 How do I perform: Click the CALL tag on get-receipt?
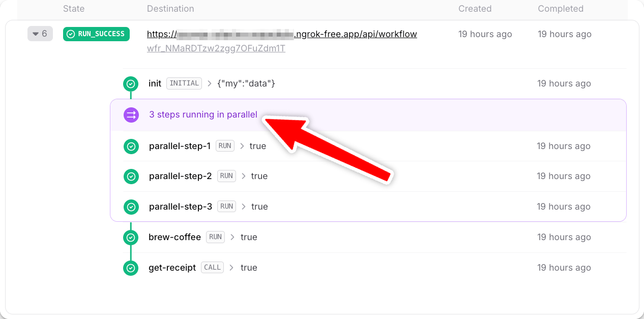click(212, 267)
